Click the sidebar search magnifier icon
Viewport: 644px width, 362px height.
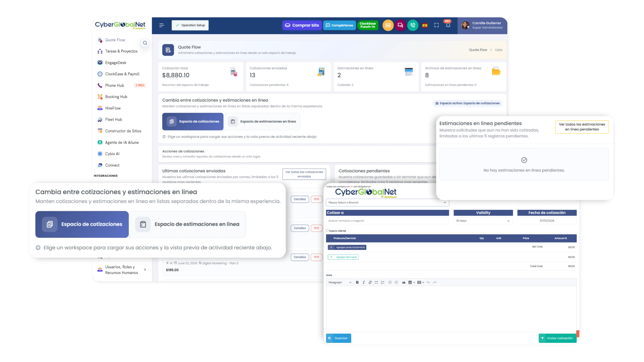point(145,43)
